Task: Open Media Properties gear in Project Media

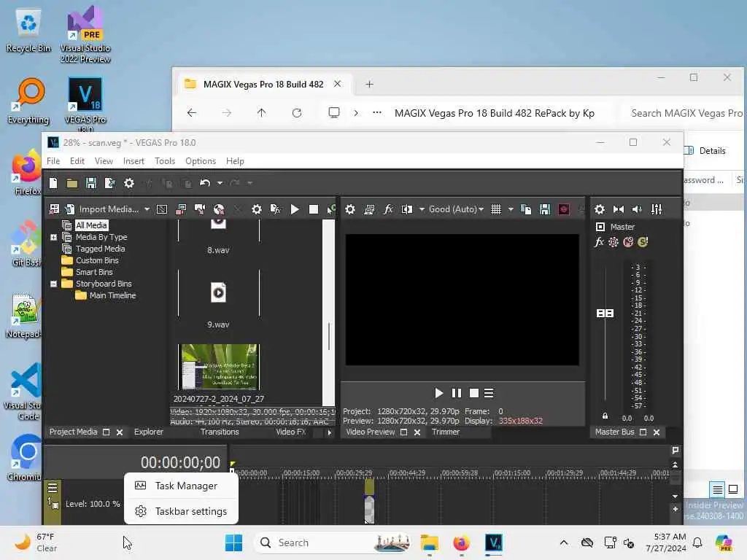Action: 257,209
